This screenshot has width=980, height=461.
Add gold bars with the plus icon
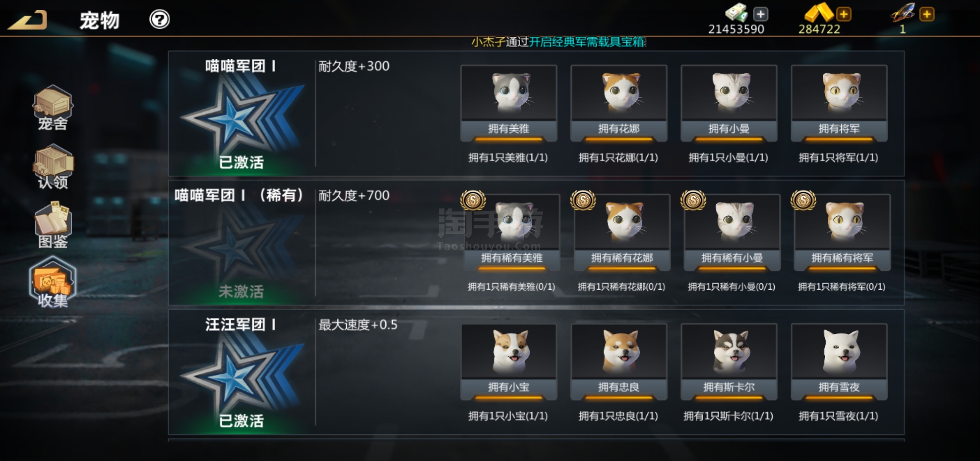[x=844, y=14]
